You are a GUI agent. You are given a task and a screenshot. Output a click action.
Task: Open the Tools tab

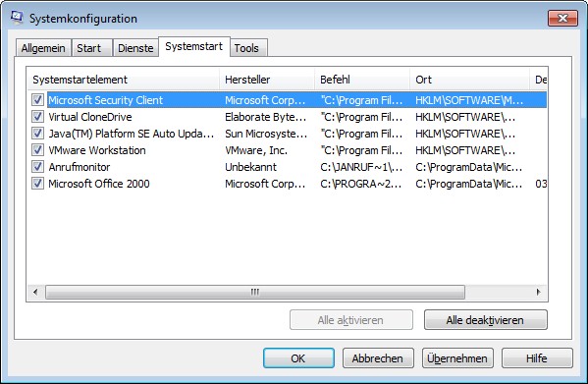(x=248, y=48)
